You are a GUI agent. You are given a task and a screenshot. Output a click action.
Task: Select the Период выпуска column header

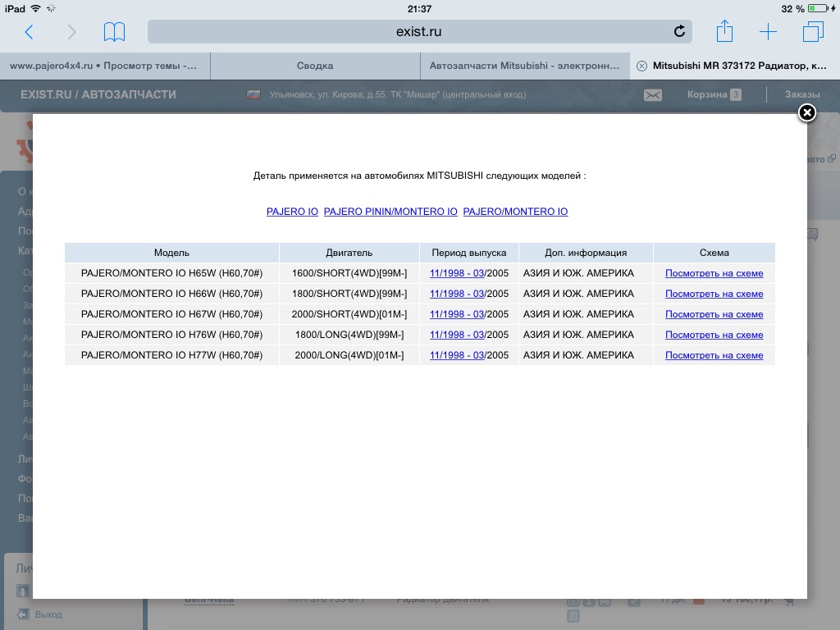(x=468, y=253)
